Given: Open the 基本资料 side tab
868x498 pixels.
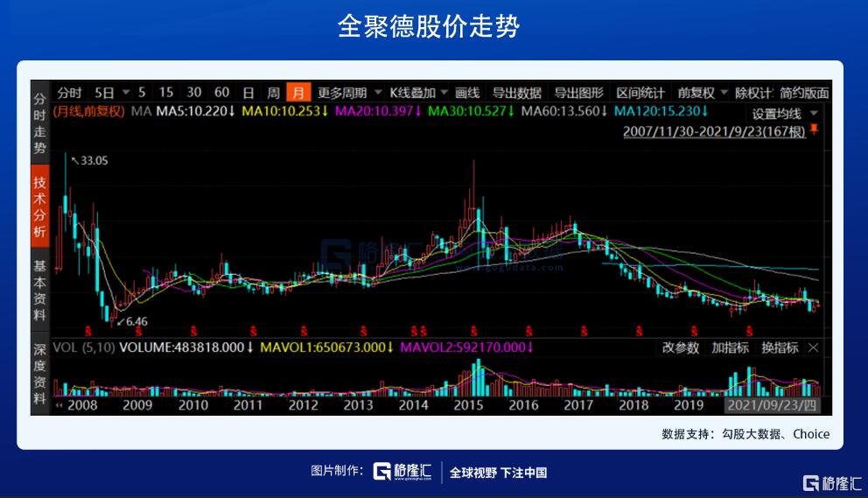Looking at the screenshot, I should [x=40, y=290].
